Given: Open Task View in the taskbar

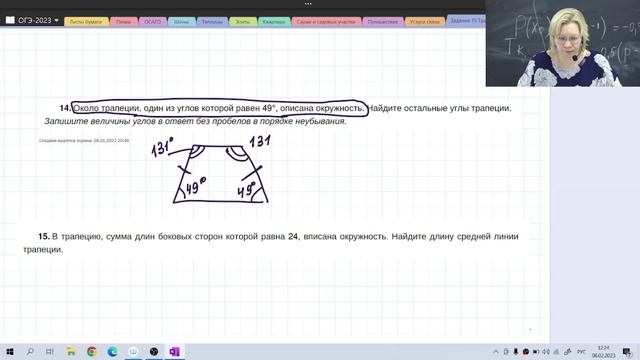Looking at the screenshot, I should (50, 351).
